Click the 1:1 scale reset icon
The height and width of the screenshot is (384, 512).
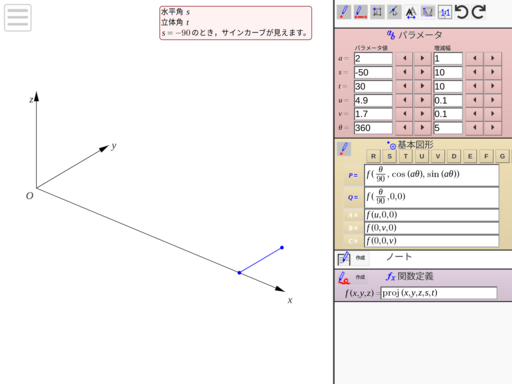pyautogui.click(x=445, y=12)
